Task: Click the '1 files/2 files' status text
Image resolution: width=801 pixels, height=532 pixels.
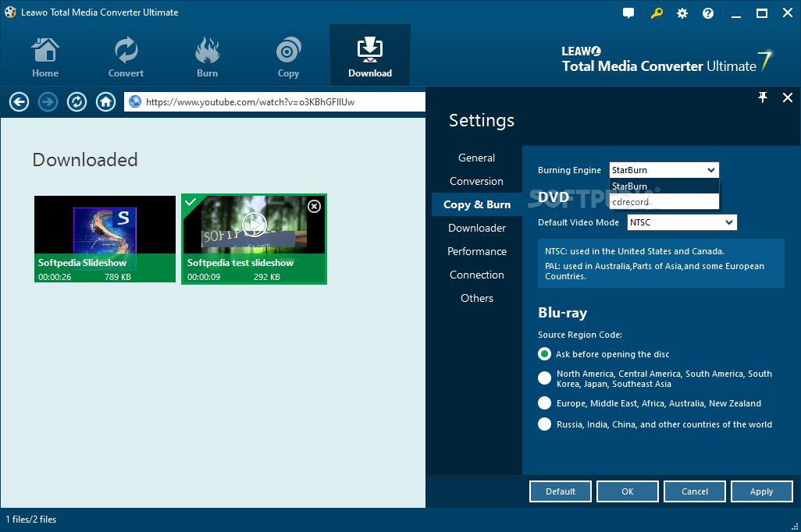Action: [x=31, y=520]
